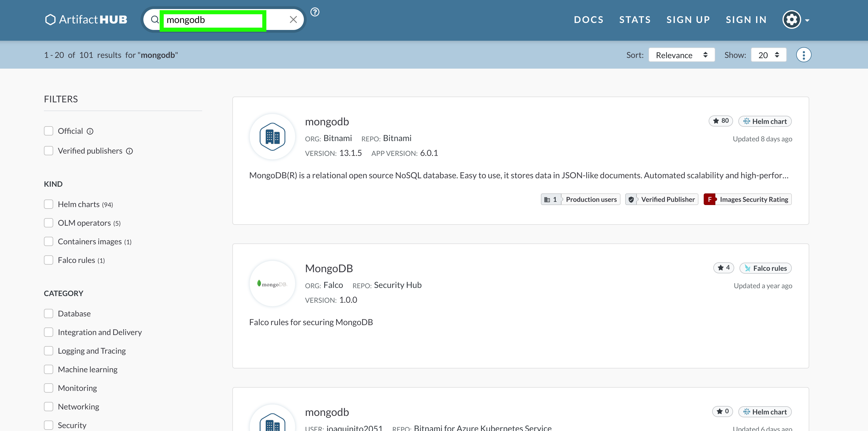Open STATS from the navigation bar
This screenshot has height=431, width=868.
pos(635,19)
